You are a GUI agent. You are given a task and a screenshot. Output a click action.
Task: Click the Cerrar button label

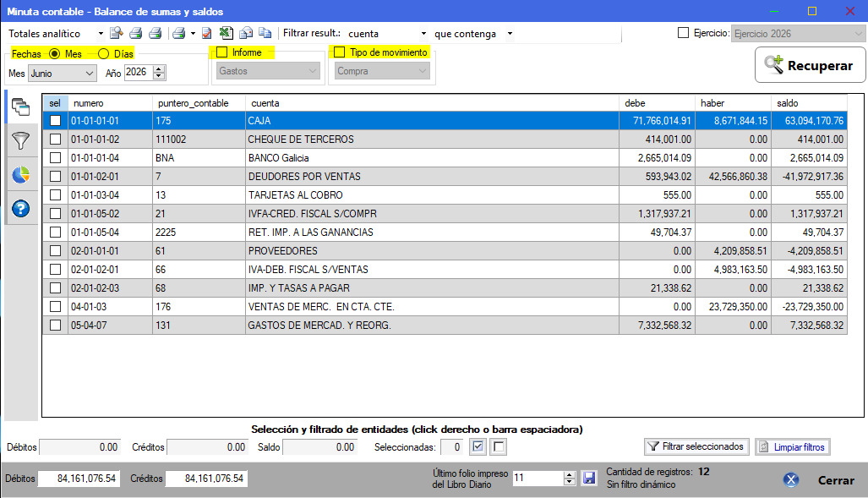pos(836,480)
